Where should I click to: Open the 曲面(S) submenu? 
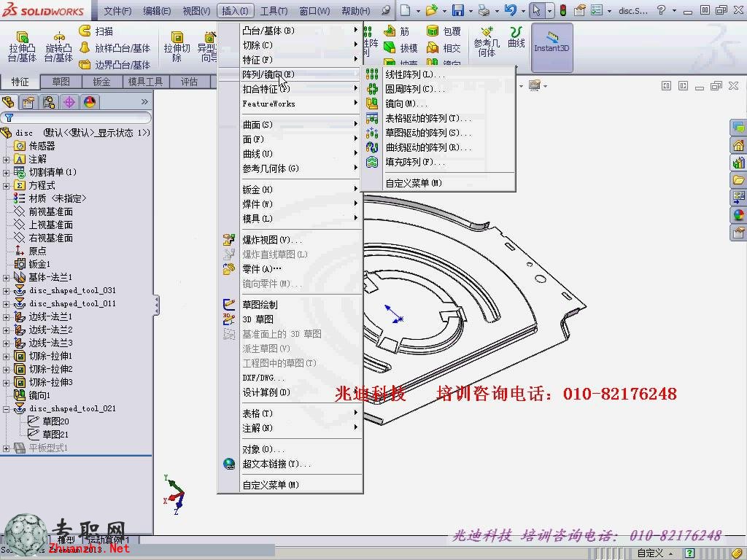point(290,125)
